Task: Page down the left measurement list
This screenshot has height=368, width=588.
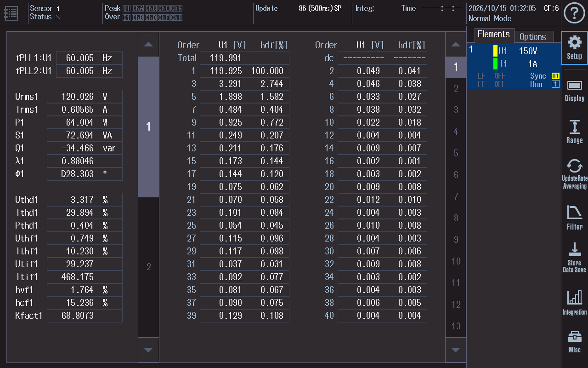Action: coord(148,350)
